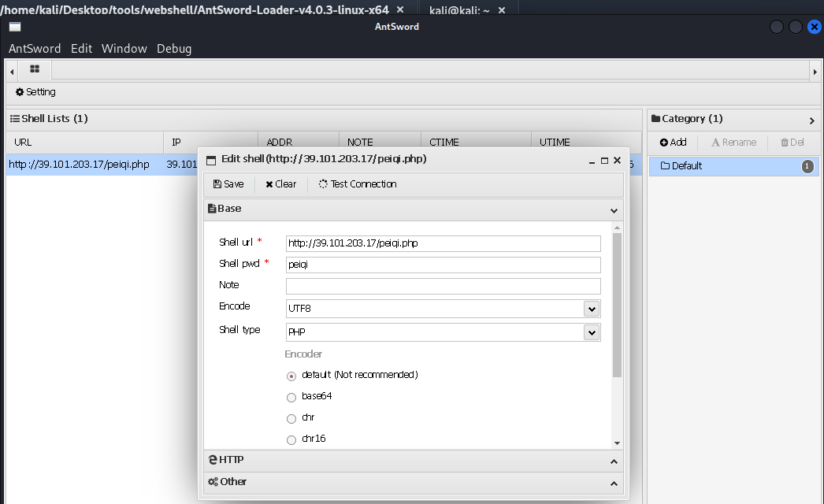Click the dialog scrollbar up arrow
Screen dimensions: 824x504
617,228
